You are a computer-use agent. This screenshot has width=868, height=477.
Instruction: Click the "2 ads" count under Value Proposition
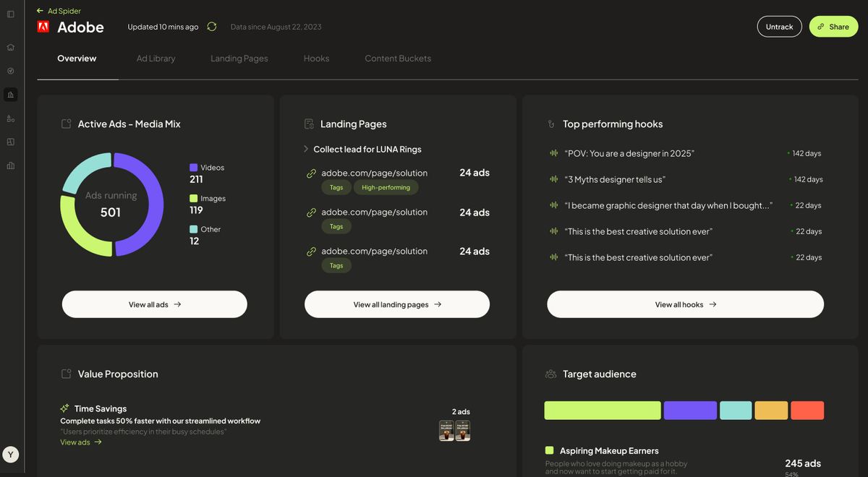pos(461,411)
